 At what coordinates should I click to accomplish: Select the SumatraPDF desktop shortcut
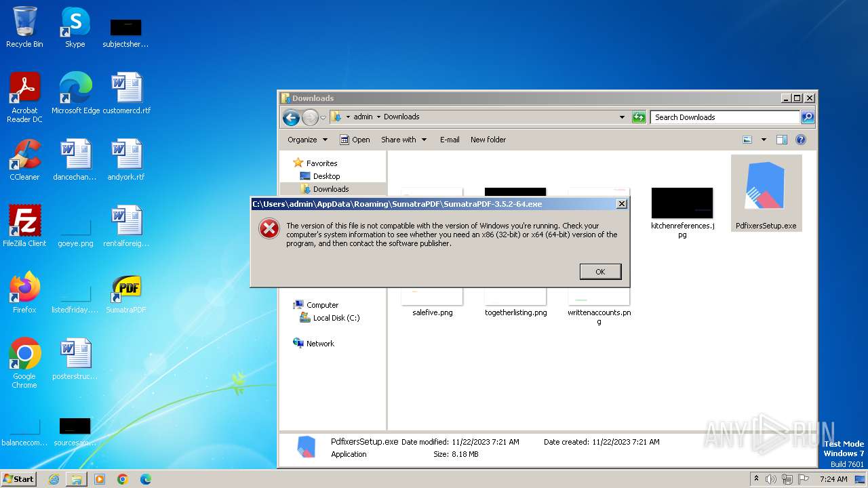[127, 293]
